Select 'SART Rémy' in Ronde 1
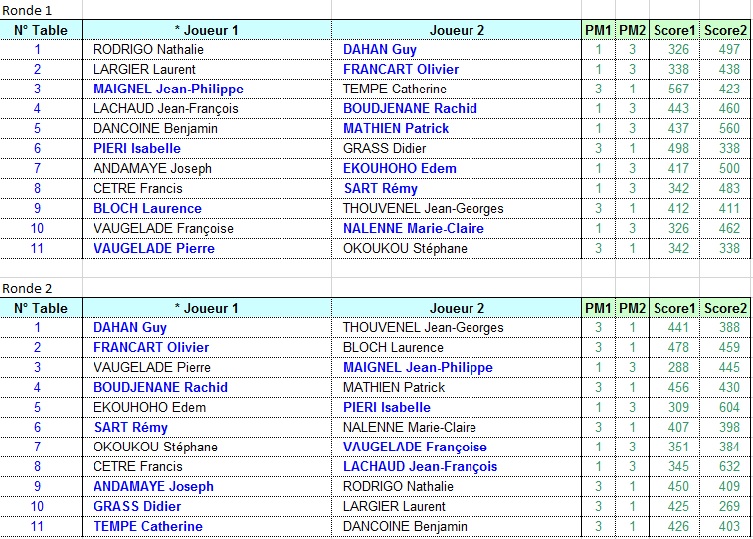 (381, 188)
